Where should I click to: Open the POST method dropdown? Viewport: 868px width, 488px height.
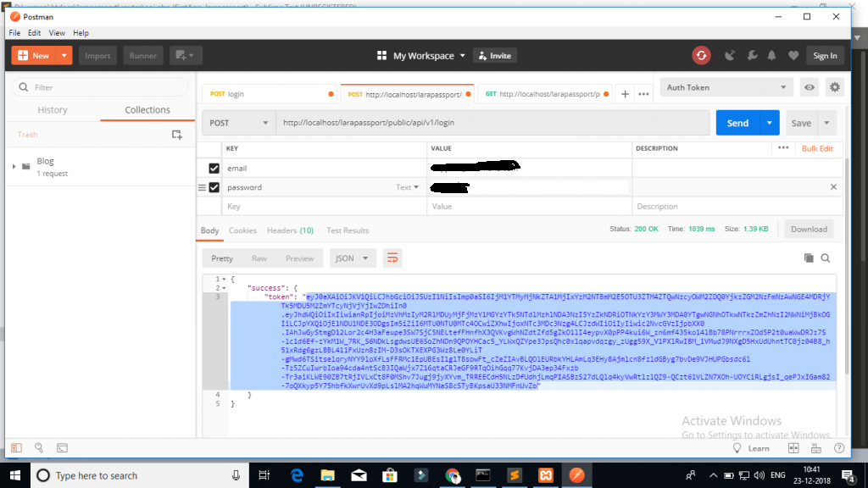pyautogui.click(x=238, y=123)
